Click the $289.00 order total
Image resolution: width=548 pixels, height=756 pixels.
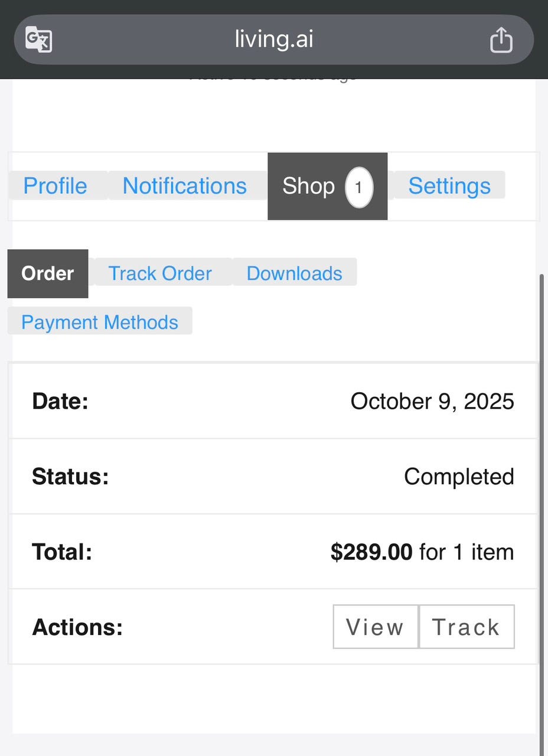click(x=371, y=552)
